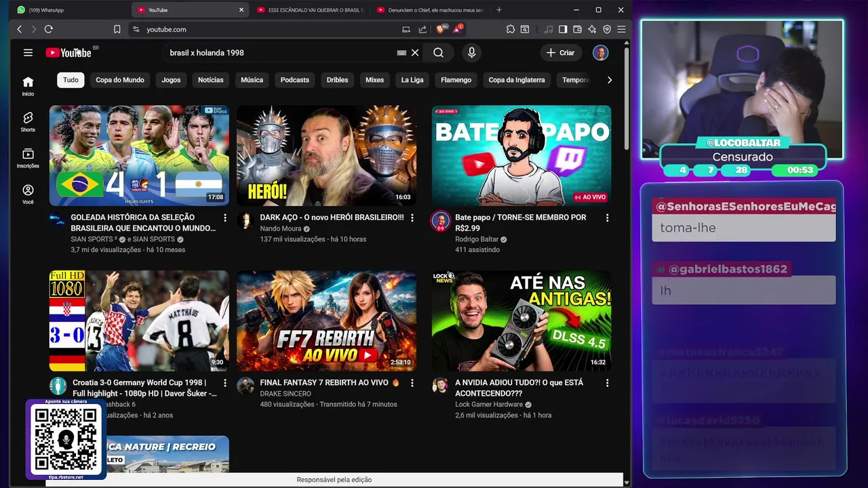Select the Música filter chip
Image resolution: width=868 pixels, height=488 pixels.
pos(252,80)
